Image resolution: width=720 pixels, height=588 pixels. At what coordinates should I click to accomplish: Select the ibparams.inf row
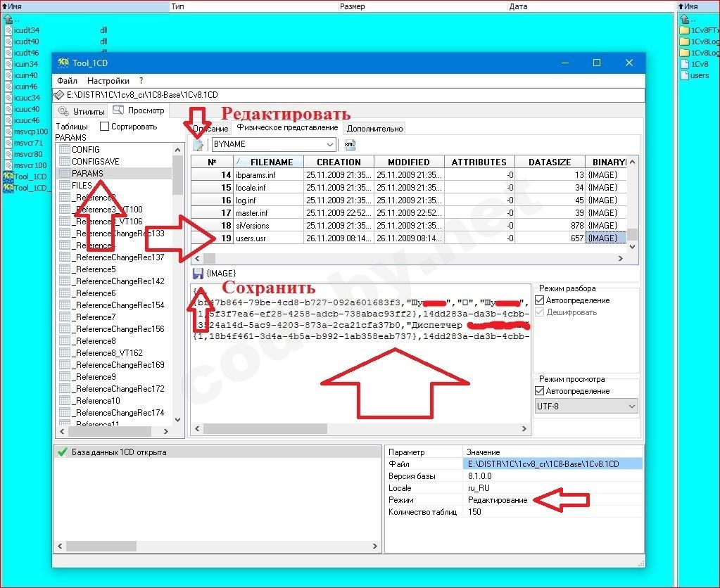click(409, 175)
